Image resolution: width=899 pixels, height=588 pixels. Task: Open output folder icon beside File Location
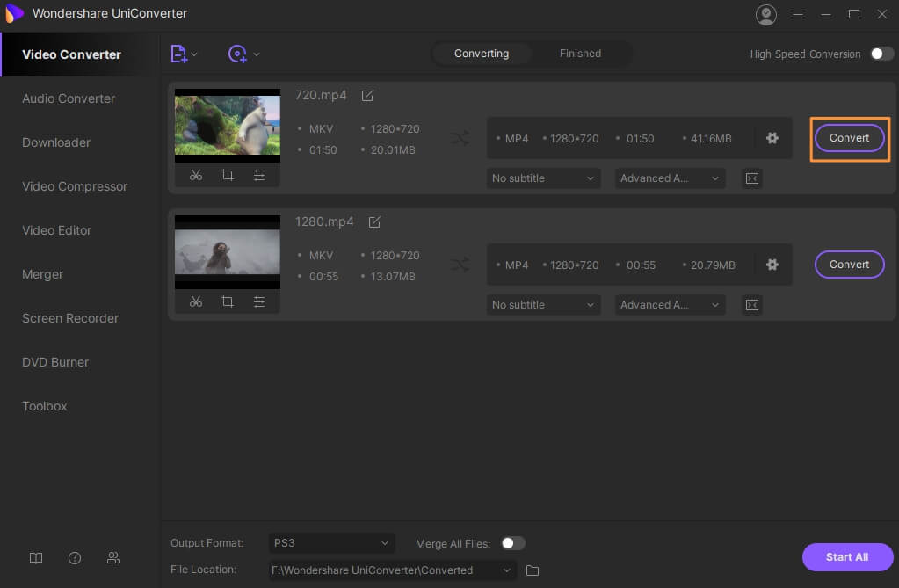[x=533, y=570]
